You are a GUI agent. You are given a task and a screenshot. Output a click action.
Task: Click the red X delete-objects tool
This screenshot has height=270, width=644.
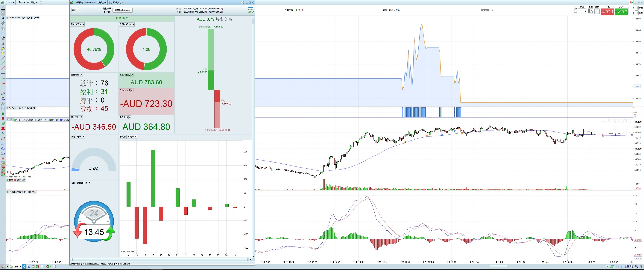(3, 129)
